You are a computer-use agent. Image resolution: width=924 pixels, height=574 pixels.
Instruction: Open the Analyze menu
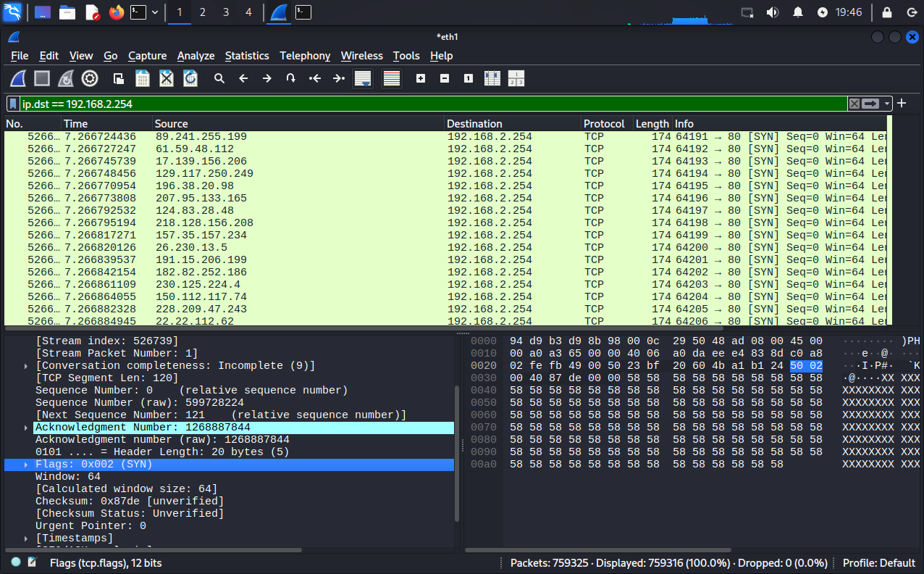[x=196, y=56]
